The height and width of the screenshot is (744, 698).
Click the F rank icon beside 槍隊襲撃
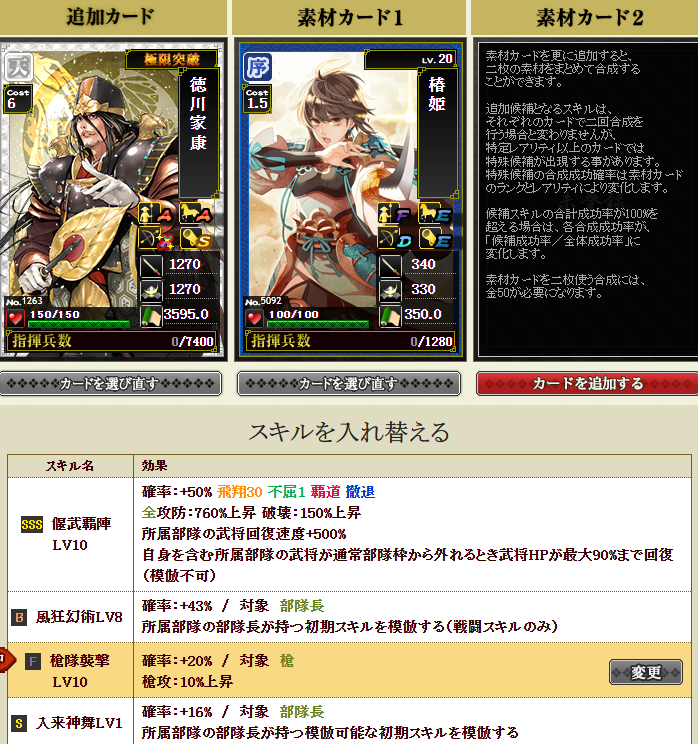(x=33, y=661)
